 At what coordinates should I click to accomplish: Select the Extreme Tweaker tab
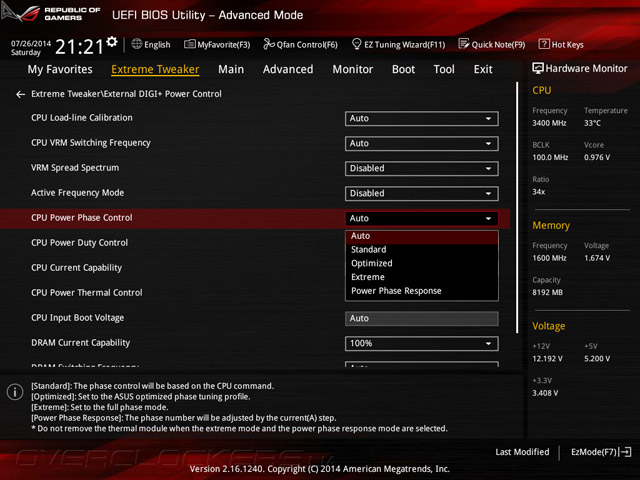pyautogui.click(x=155, y=69)
